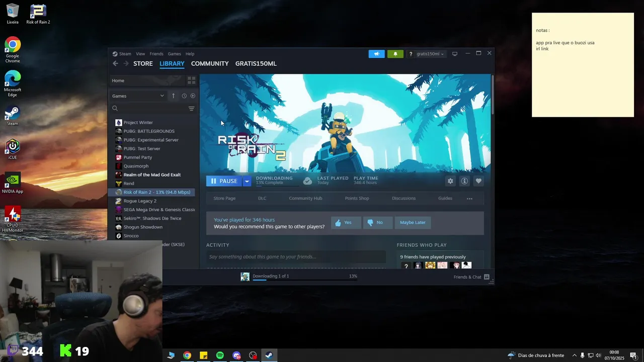Open Sticky Notes from the taskbar
The height and width of the screenshot is (362, 644).
(x=203, y=355)
